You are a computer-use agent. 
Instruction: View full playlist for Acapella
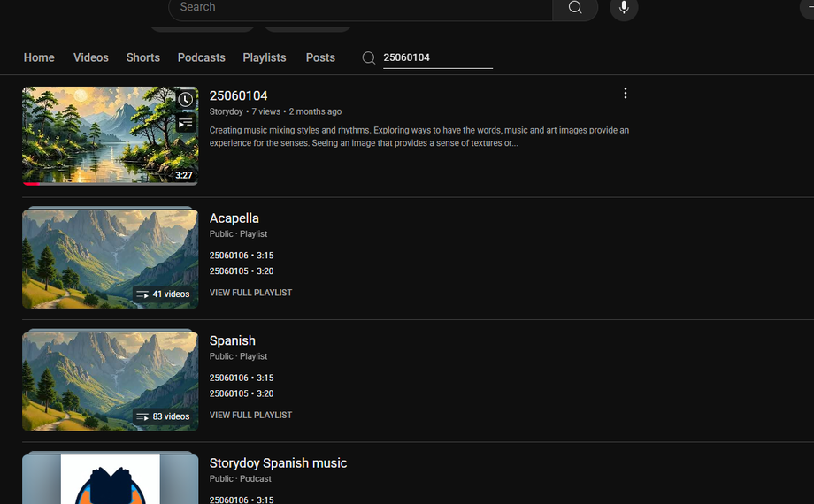click(x=250, y=293)
